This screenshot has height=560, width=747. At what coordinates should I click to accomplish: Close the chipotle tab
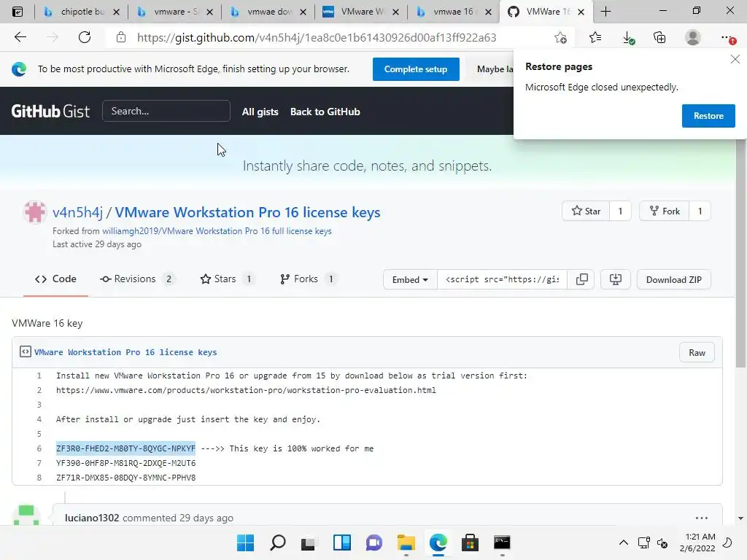click(116, 12)
